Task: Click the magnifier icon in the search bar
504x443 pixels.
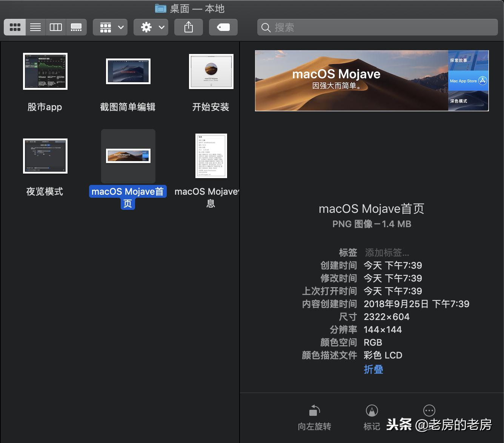Action: [x=266, y=27]
